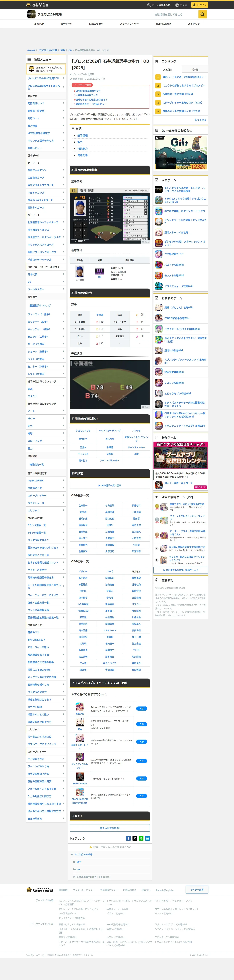234x980 pixels.
Task: Click the プロスピ2024攻略 game icon in the header
Action: coord(31,14)
